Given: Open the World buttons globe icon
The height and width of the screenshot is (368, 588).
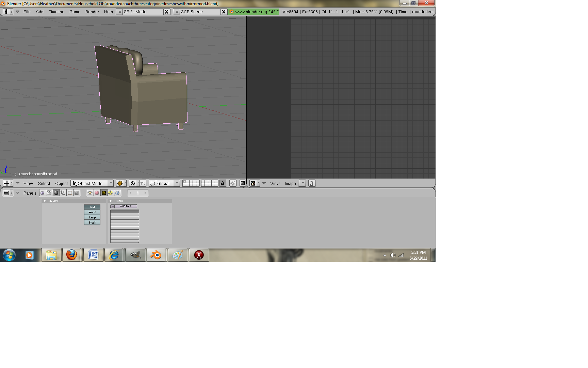Looking at the screenshot, I should coord(117,193).
